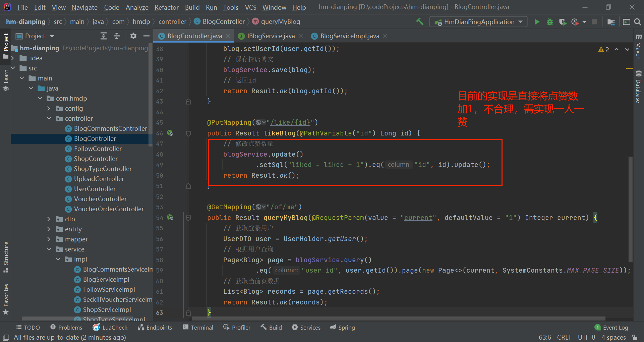Open the File menu

(22, 7)
